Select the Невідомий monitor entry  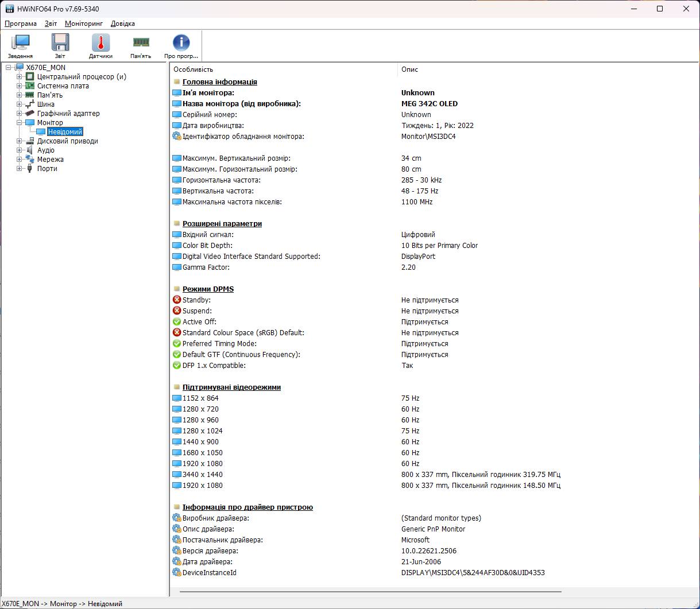tap(64, 131)
